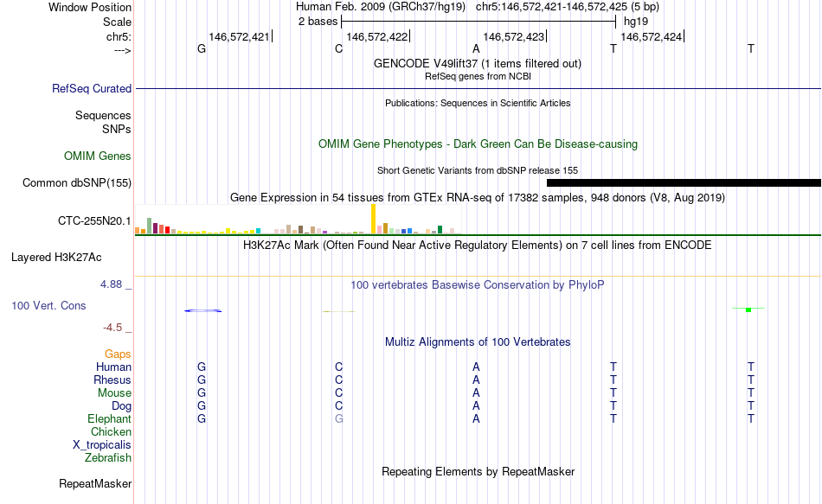
Task: Click the tall yellow GTEx expression bar
Action: point(373,219)
